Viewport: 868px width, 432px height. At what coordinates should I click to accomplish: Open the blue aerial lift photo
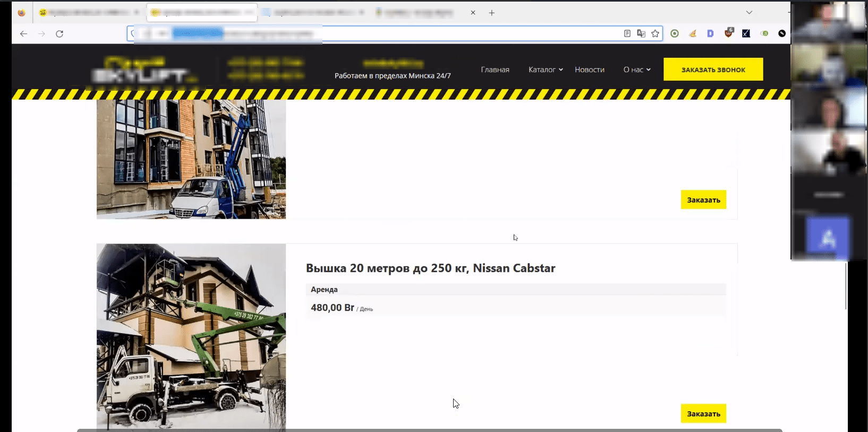tap(191, 159)
